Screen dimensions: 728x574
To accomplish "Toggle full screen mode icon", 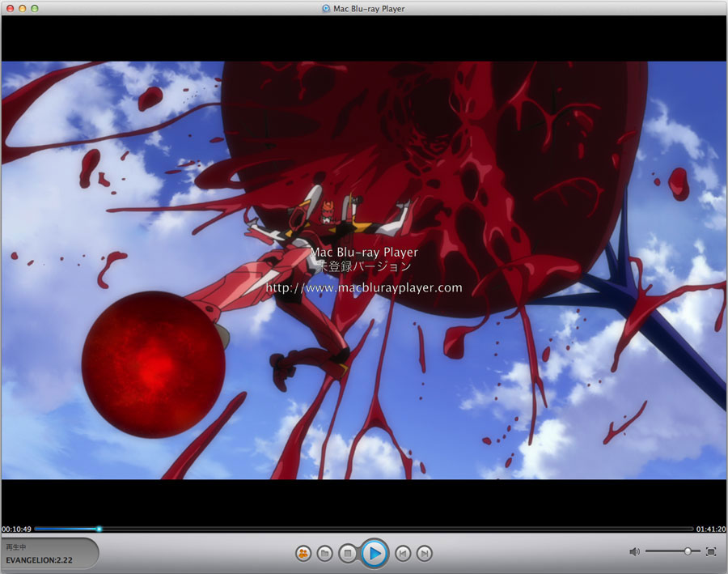I will point(711,551).
